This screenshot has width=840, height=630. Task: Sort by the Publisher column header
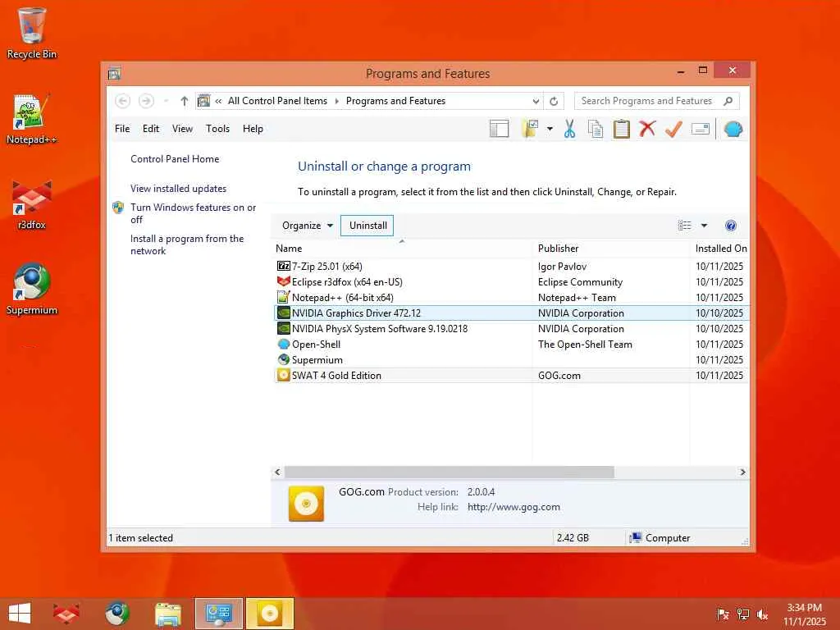click(611, 249)
